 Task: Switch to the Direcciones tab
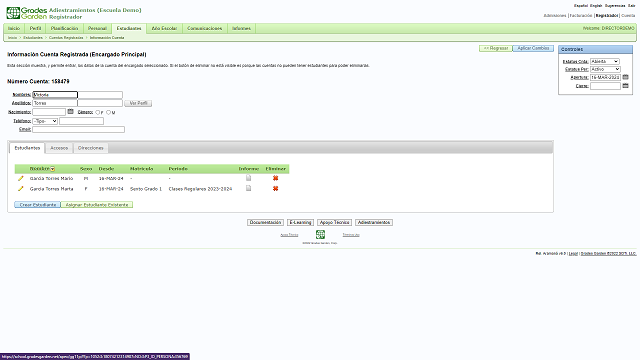[91, 148]
